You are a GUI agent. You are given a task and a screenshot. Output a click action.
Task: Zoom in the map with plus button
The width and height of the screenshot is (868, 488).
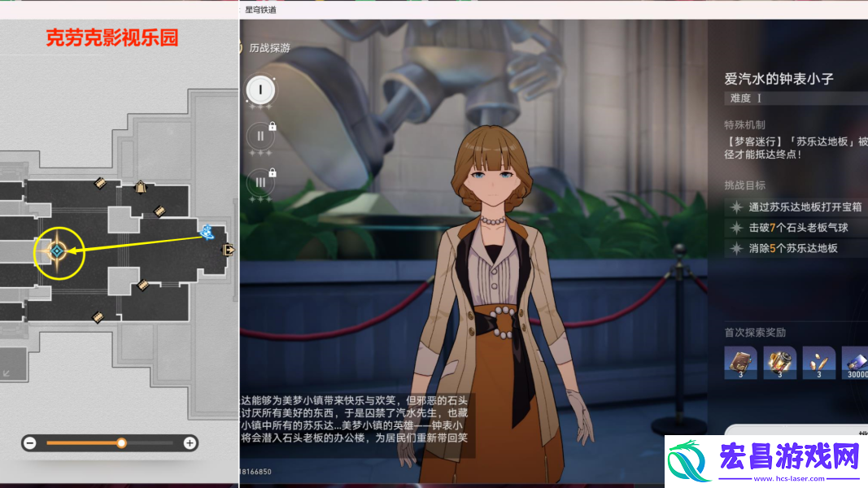(x=190, y=442)
